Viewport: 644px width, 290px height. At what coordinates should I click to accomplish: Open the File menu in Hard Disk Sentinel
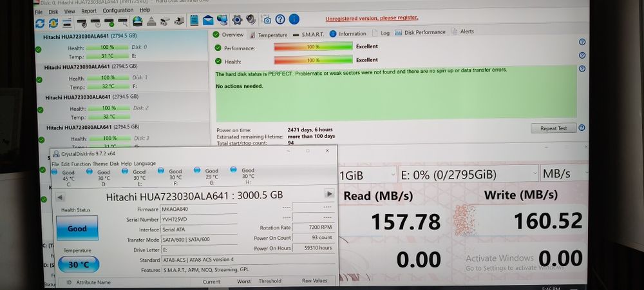(39, 12)
